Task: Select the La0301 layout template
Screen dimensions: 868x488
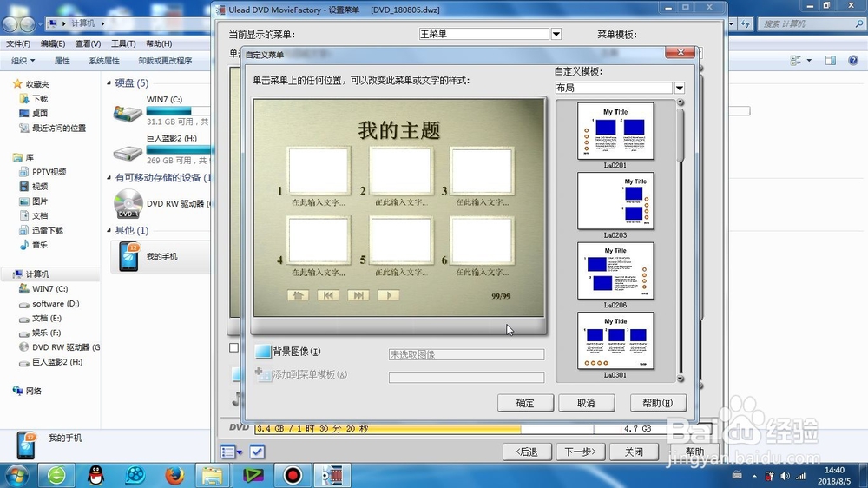Action: (x=615, y=340)
